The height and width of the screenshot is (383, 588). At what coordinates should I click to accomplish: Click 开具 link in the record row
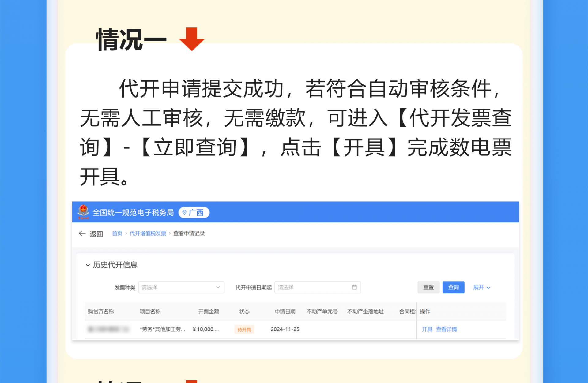click(x=427, y=329)
